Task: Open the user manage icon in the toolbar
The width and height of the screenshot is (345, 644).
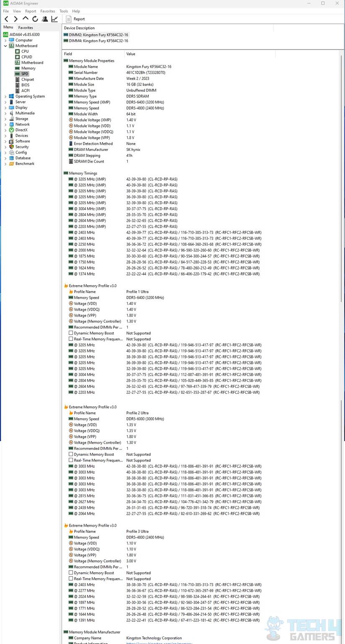Action: tap(45, 19)
